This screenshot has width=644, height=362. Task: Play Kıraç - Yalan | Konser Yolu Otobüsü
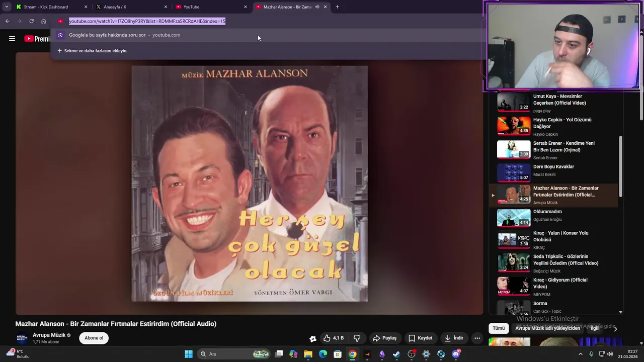[x=553, y=240]
